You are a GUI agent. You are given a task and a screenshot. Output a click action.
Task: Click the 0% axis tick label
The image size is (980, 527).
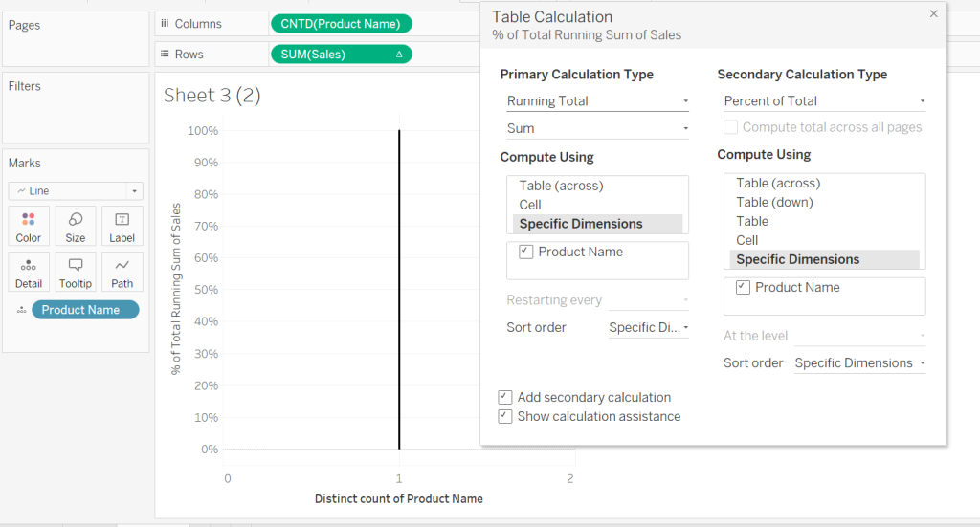pyautogui.click(x=210, y=449)
